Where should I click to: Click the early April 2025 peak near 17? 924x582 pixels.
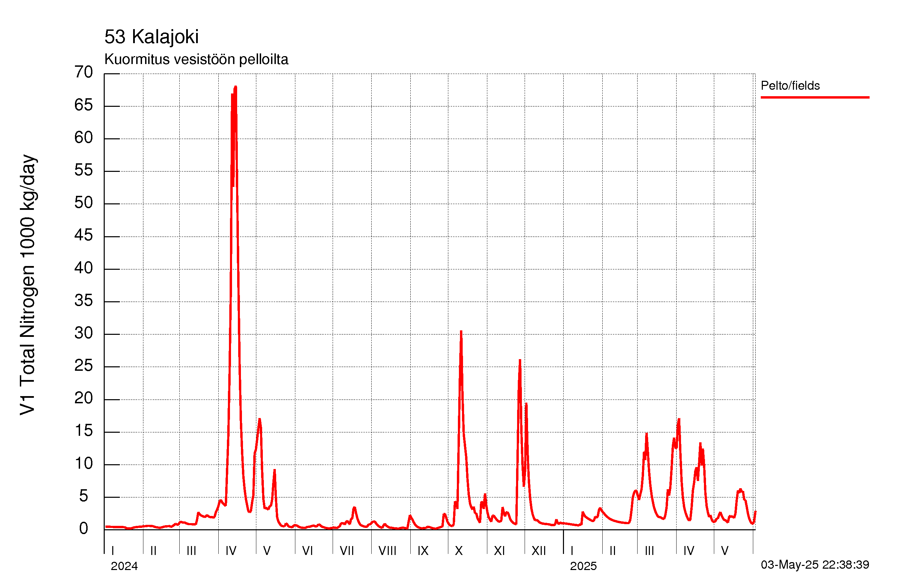pyautogui.click(x=679, y=420)
